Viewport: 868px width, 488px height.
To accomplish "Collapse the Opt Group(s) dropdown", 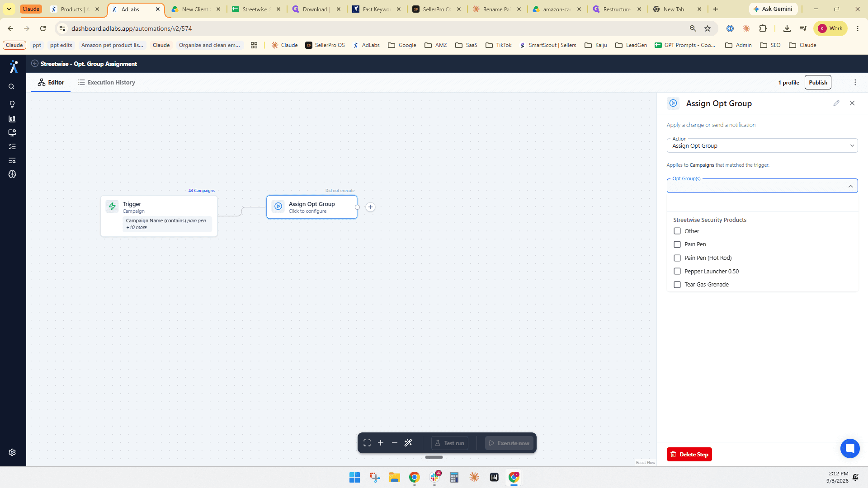I will pos(850,186).
